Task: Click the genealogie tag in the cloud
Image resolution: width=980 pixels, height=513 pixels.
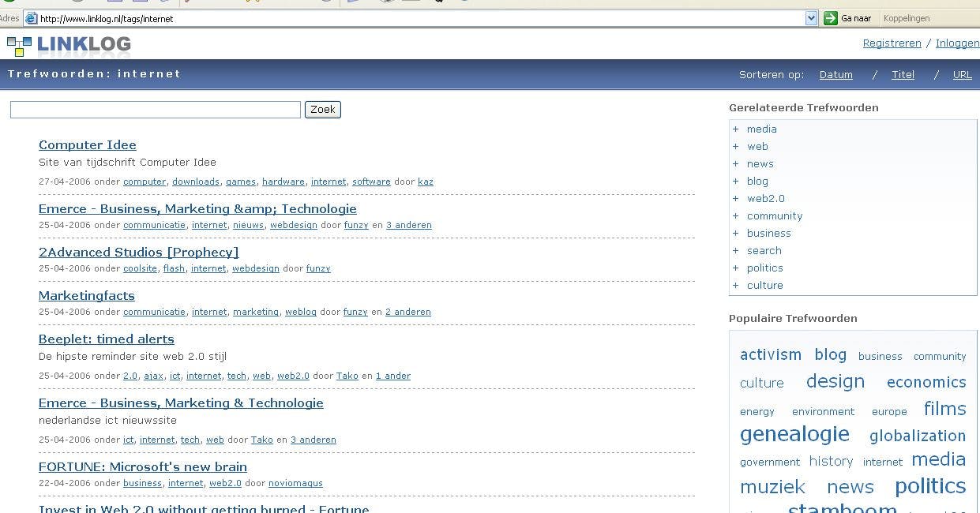Action: (794, 434)
